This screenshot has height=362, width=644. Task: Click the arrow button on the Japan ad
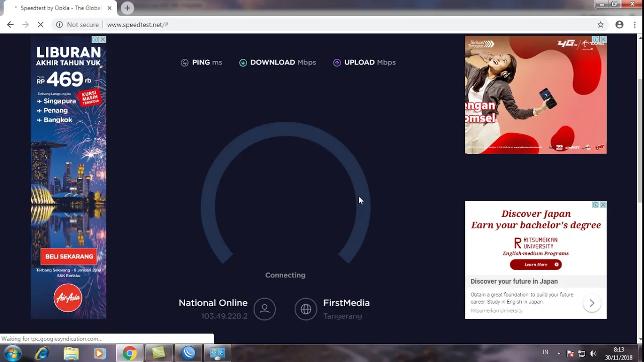592,303
